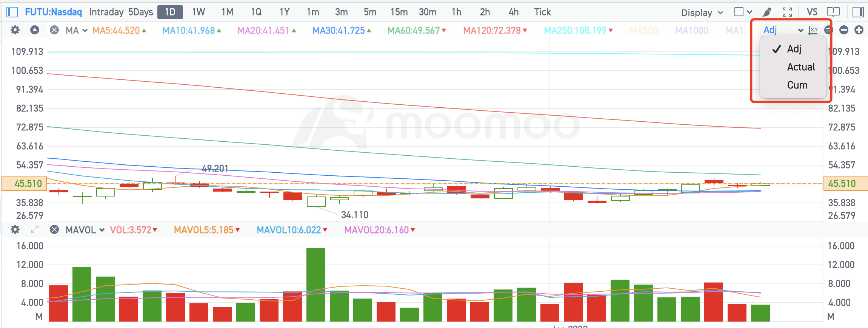
Task: Enter fullscreen chart mode
Action: 787,12
